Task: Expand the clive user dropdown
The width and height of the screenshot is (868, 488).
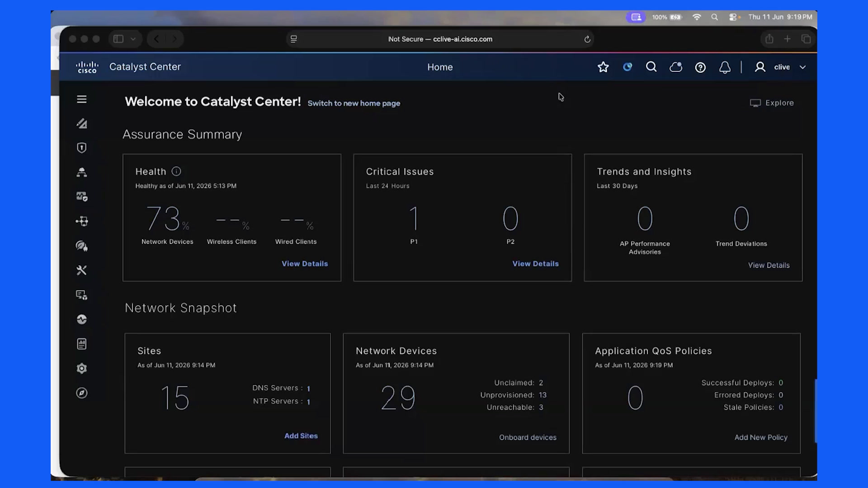Action: coord(802,67)
